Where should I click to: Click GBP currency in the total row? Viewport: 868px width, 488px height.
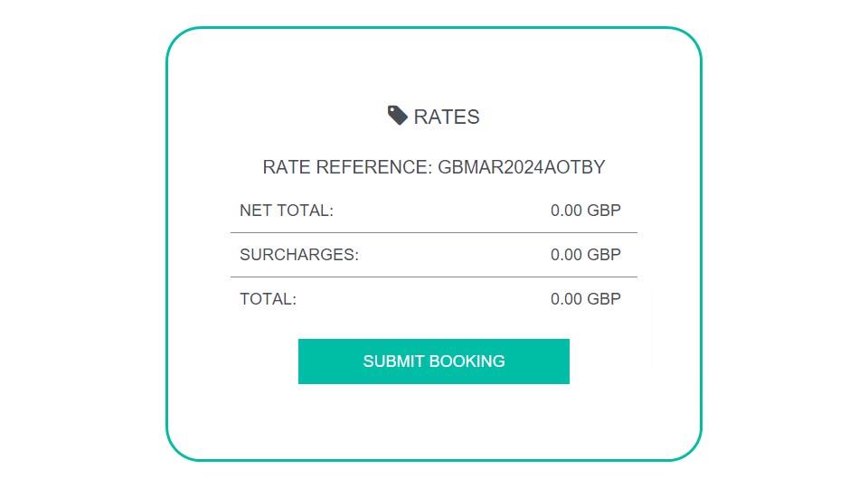point(604,299)
